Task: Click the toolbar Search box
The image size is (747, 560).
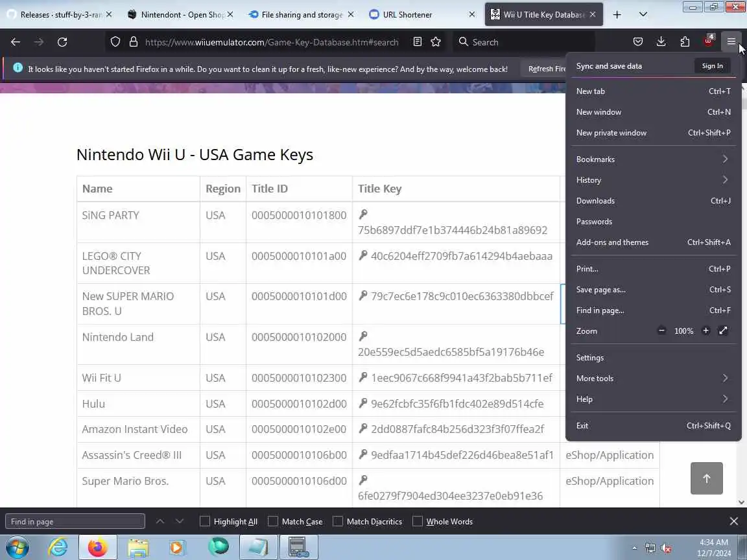Action: pyautogui.click(x=524, y=42)
